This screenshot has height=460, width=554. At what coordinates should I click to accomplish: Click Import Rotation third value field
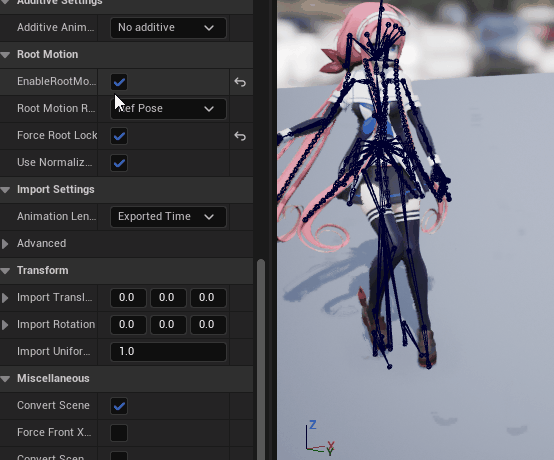[208, 325]
